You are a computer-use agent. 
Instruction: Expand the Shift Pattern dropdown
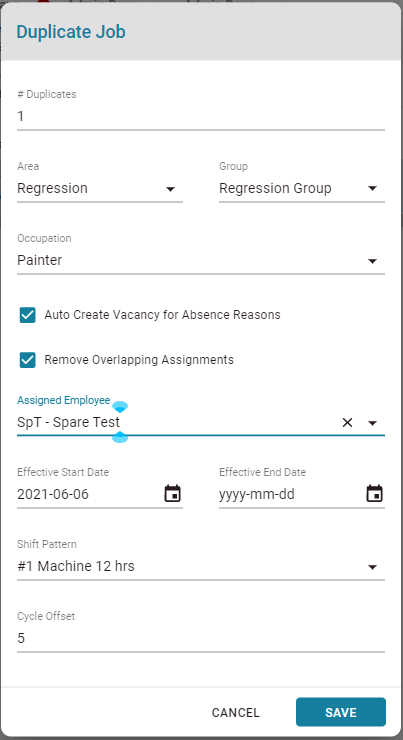[x=201, y=566]
